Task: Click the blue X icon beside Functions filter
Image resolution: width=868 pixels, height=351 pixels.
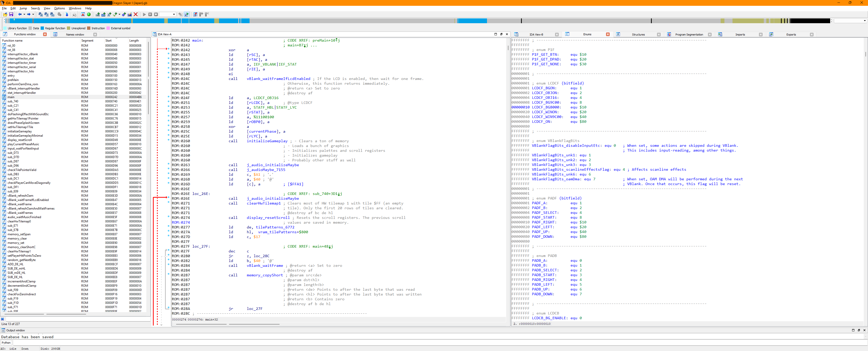Action: pos(3,319)
